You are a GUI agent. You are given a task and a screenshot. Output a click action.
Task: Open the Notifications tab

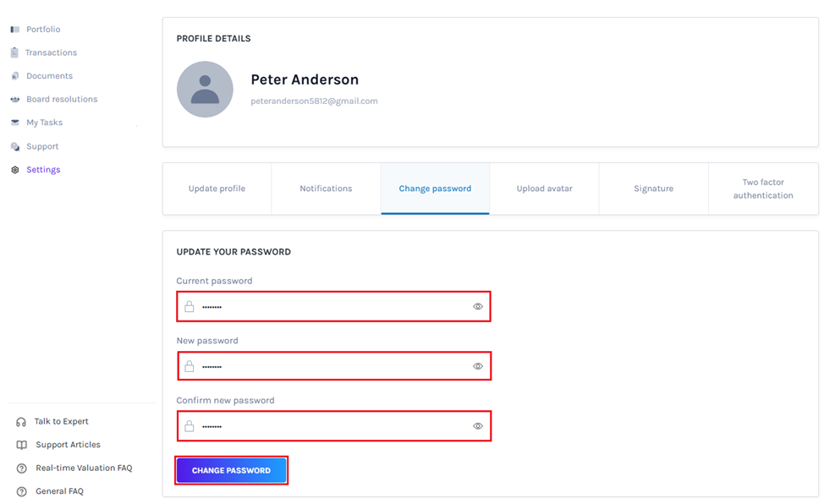(325, 189)
